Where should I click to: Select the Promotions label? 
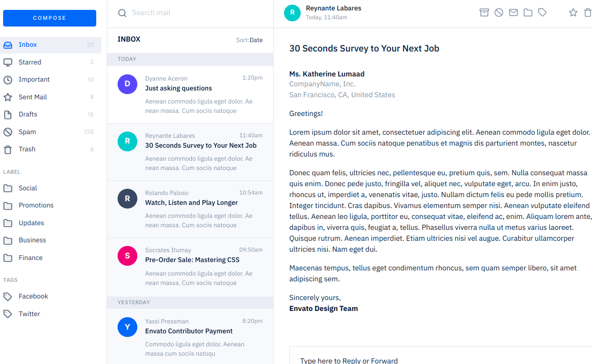tap(36, 205)
